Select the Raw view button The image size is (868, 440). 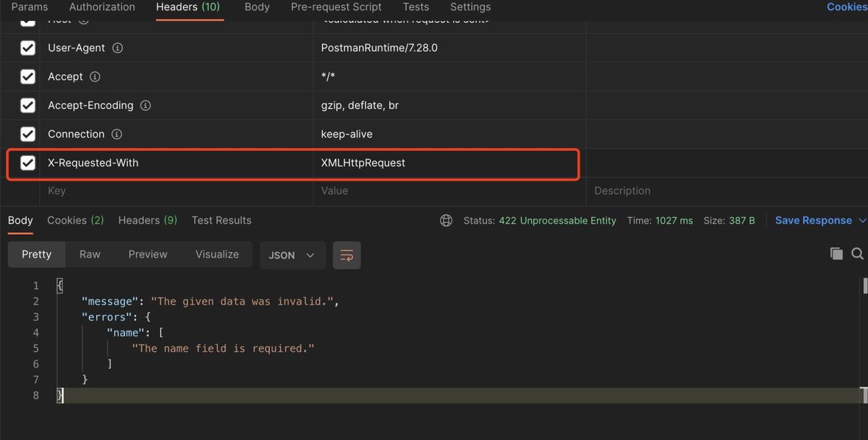(89, 255)
